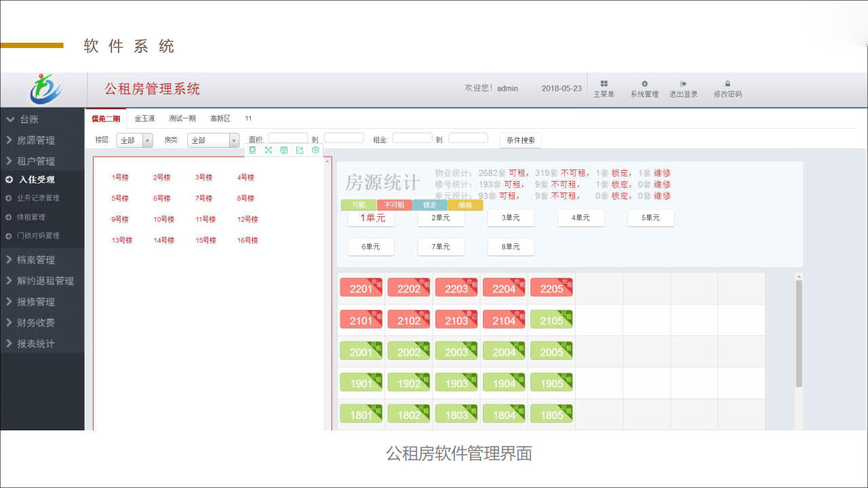The height and width of the screenshot is (488, 868).
Task: Click the green export share icon
Action: click(299, 150)
